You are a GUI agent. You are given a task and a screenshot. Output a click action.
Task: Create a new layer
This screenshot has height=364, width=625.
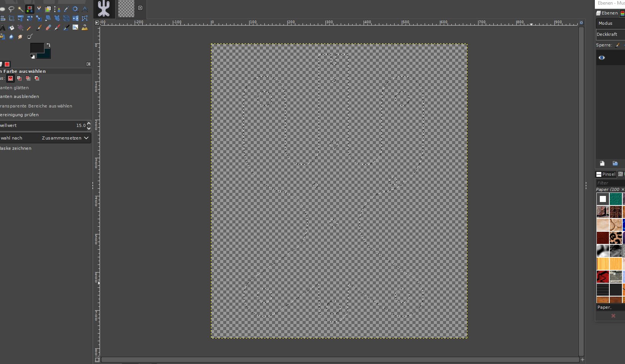pos(602,164)
